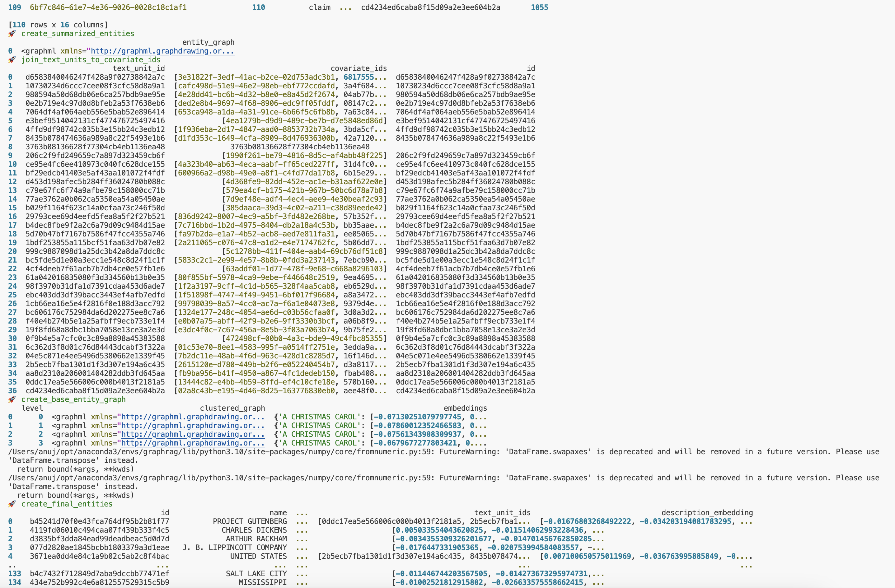Click the rocket icon beside join_text_units_to_covariate_ids
This screenshot has width=895, height=588.
(12, 60)
